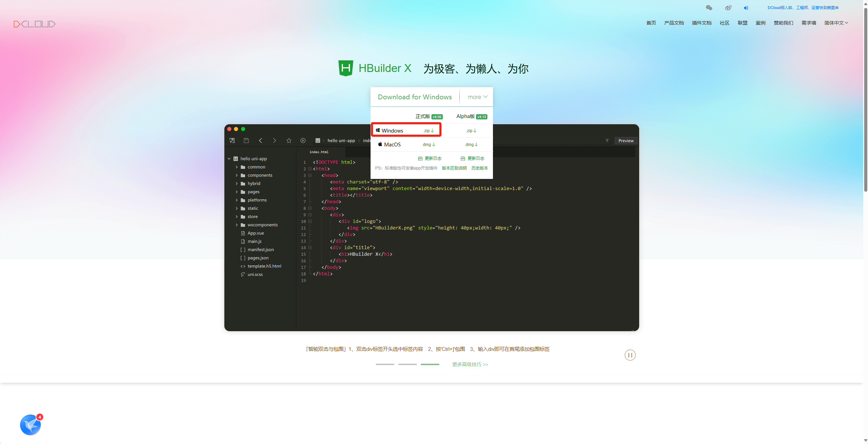Download MacOS stable version dmg

point(429,145)
